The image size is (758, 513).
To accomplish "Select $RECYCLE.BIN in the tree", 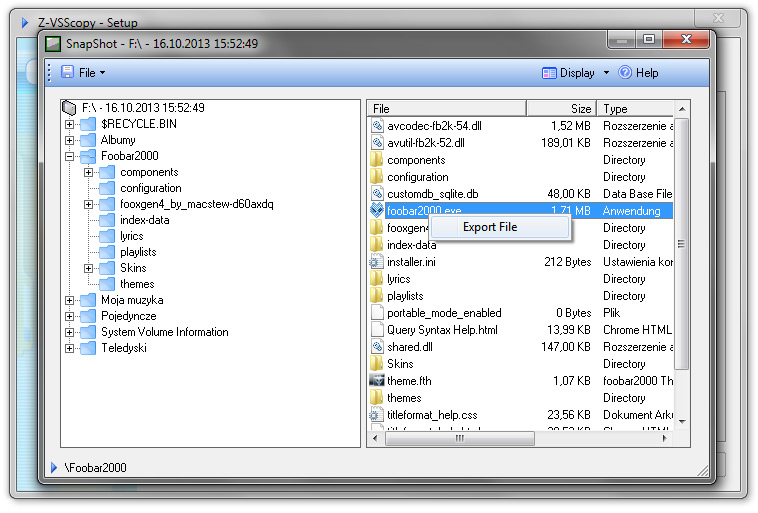I will point(139,124).
